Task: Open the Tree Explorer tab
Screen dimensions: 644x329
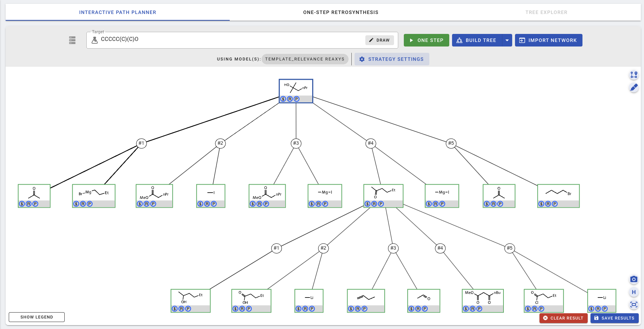Action: pos(546,12)
